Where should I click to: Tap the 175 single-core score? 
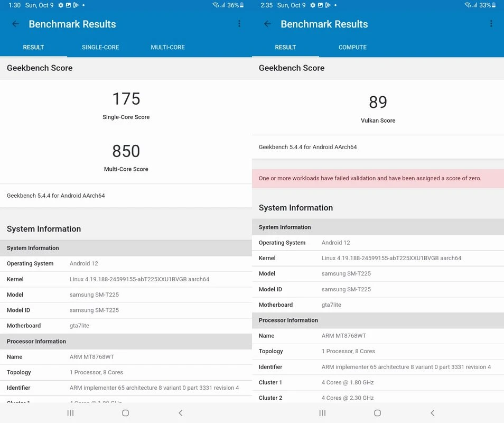[126, 99]
